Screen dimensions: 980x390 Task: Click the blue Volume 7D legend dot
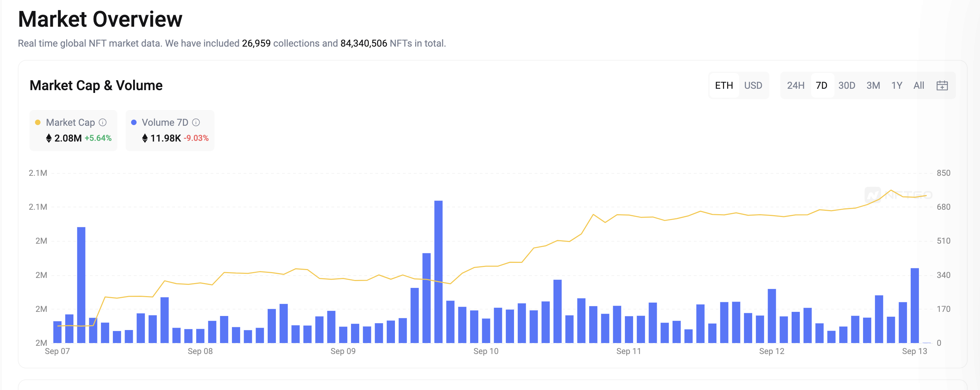coord(133,122)
